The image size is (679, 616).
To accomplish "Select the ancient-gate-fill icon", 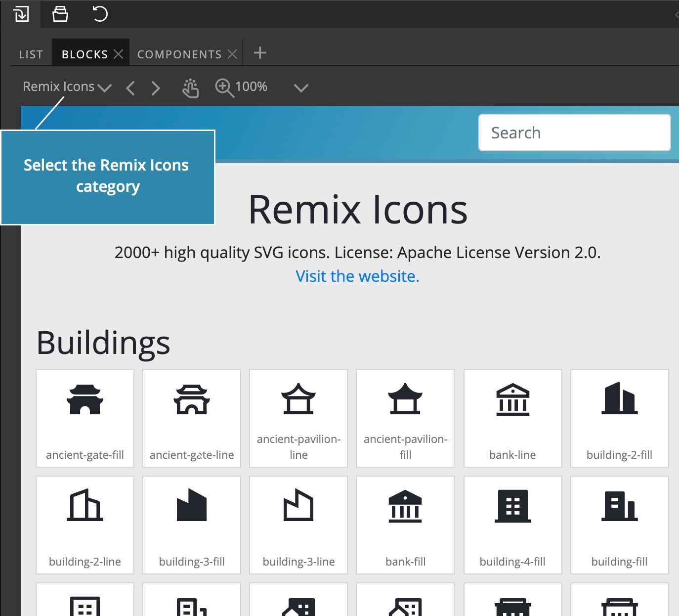I will 85,418.
